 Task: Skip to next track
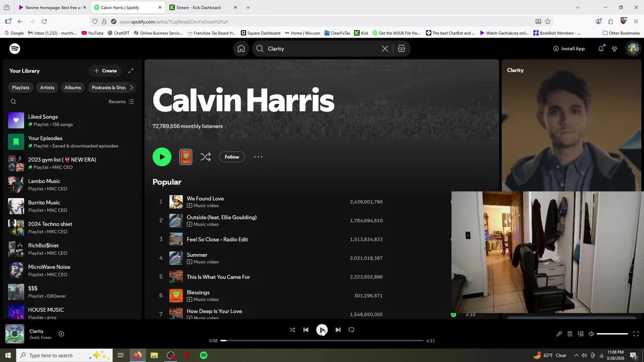[x=338, y=330]
